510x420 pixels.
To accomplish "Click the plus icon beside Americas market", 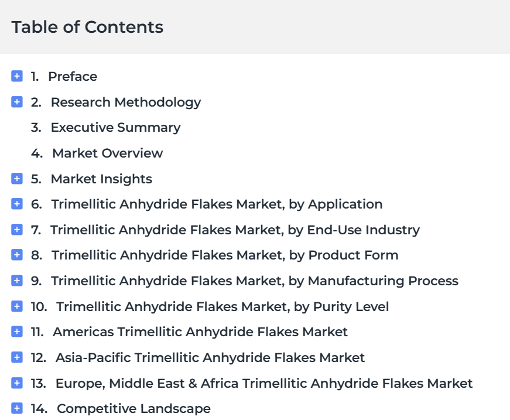I will click(x=17, y=332).
